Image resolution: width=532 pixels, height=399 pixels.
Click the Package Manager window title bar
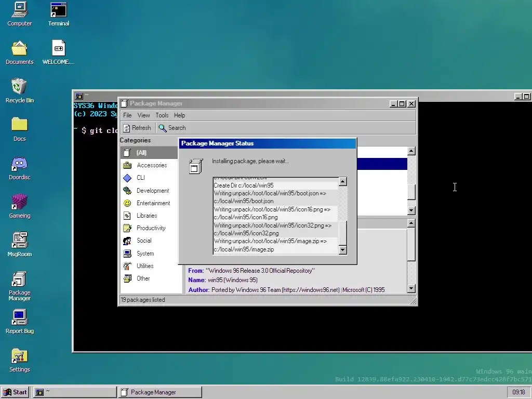click(255, 103)
